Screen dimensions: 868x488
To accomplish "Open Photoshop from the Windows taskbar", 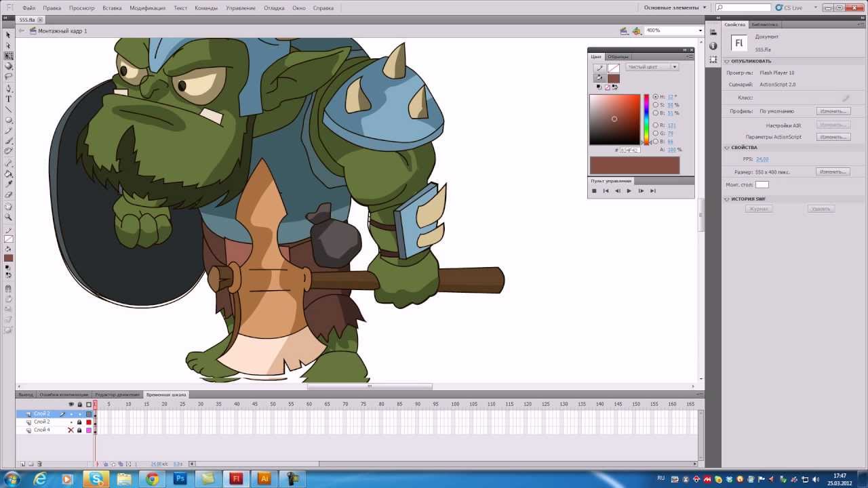I will (x=180, y=479).
